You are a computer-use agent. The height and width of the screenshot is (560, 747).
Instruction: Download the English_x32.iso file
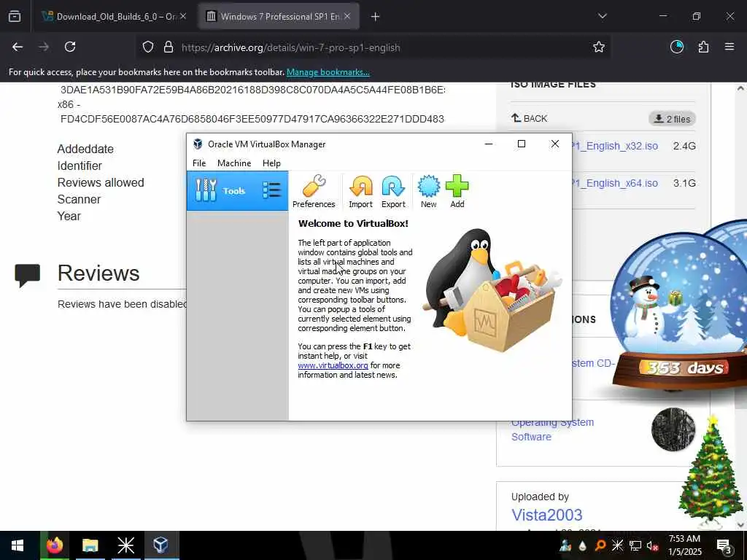(x=614, y=146)
